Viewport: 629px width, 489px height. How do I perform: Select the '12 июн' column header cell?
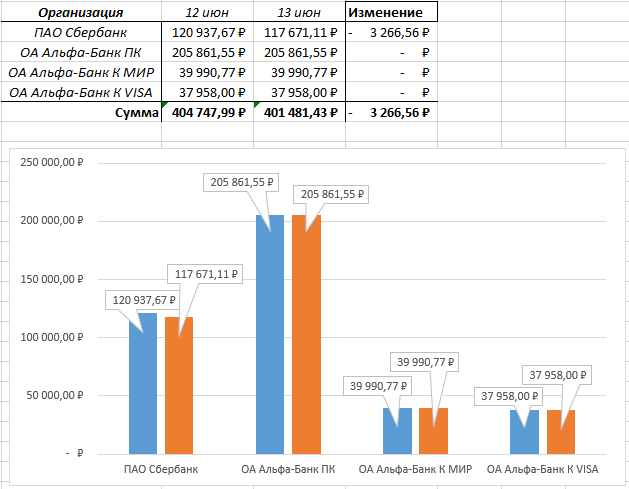pos(207,12)
